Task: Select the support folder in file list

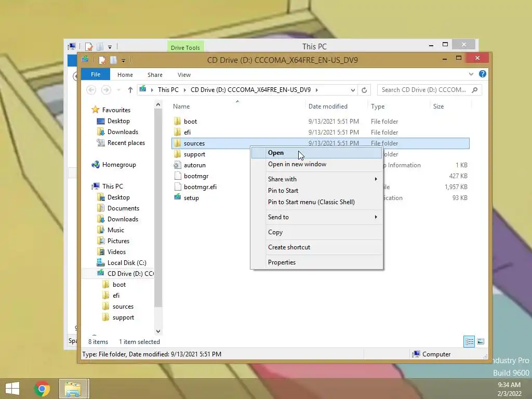Action: (x=194, y=154)
